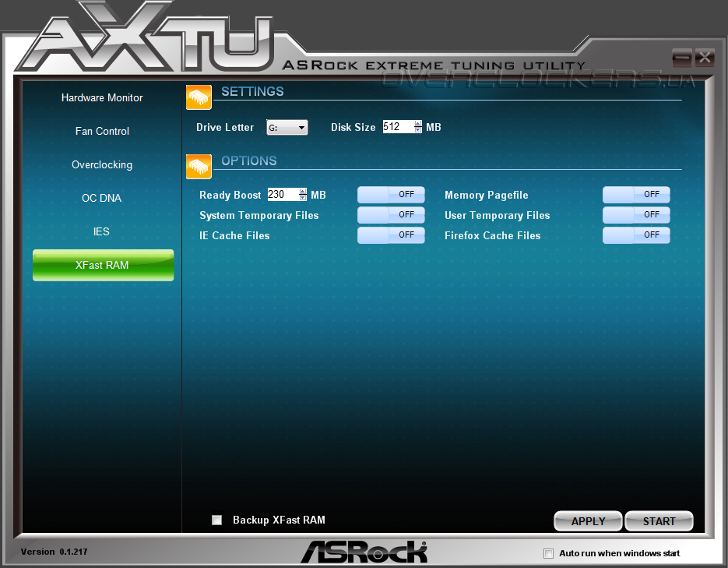Select the IES section
The height and width of the screenshot is (568, 728).
[x=101, y=231]
